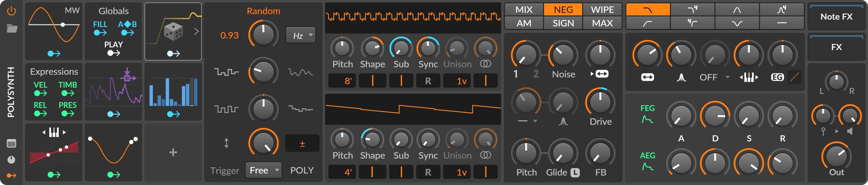The height and width of the screenshot is (185, 868).
Task: Toggle the device window view icon
Action: click(x=11, y=143)
